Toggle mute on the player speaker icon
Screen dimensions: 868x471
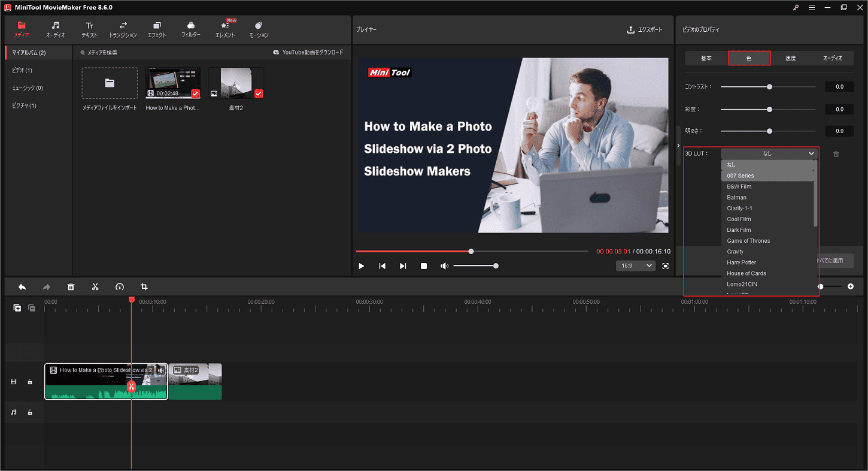tap(445, 265)
